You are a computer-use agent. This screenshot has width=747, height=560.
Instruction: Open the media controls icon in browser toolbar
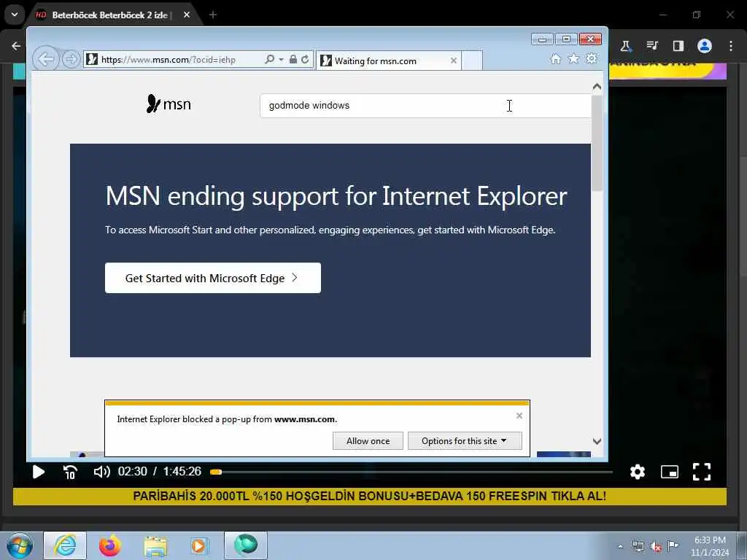point(652,46)
